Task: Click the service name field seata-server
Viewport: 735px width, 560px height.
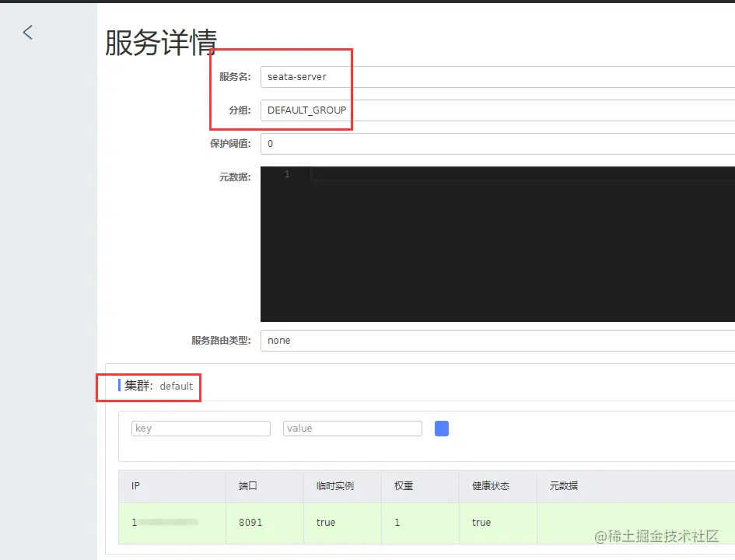Action: click(497, 76)
